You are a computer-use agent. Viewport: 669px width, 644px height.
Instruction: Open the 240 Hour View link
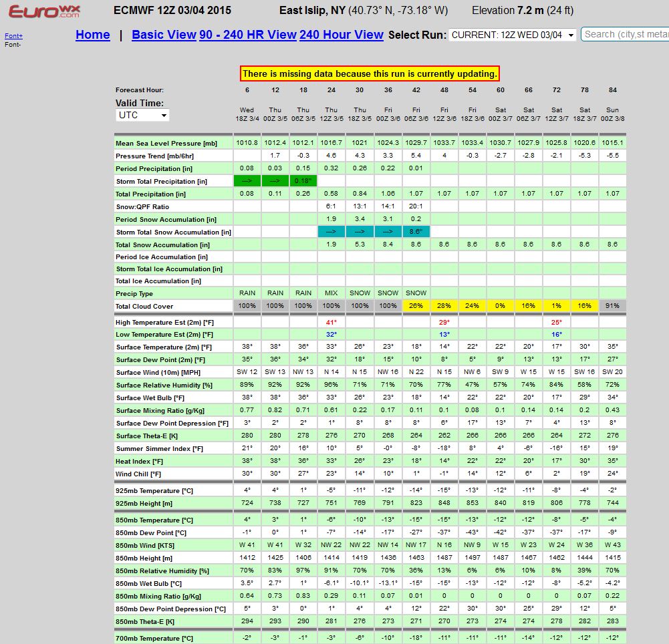(x=342, y=35)
